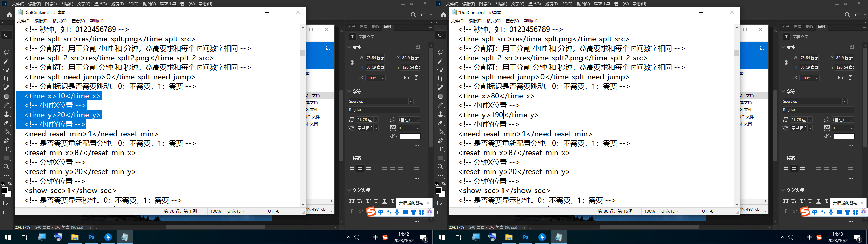Dismiss the 开启搜狗智写 popup on the left screen

(x=428, y=203)
